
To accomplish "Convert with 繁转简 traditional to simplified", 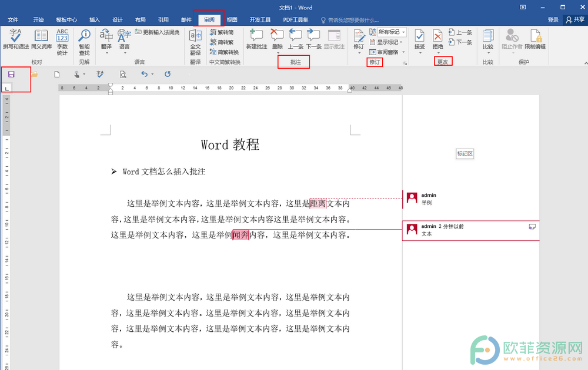I will click(x=222, y=32).
